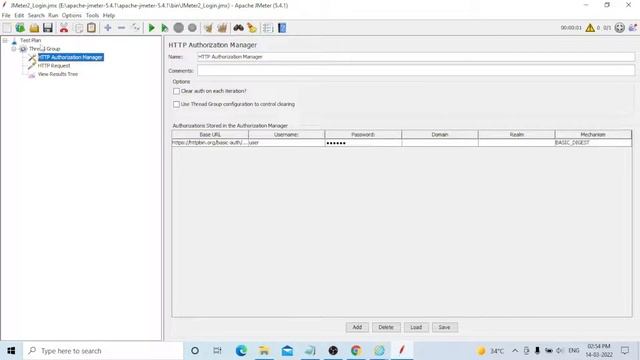Copy the selected element using Copy icon

[79, 28]
